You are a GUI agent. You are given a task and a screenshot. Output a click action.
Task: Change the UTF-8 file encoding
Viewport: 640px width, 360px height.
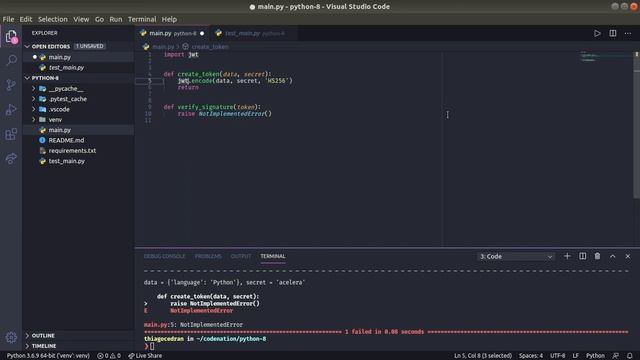click(x=558, y=356)
